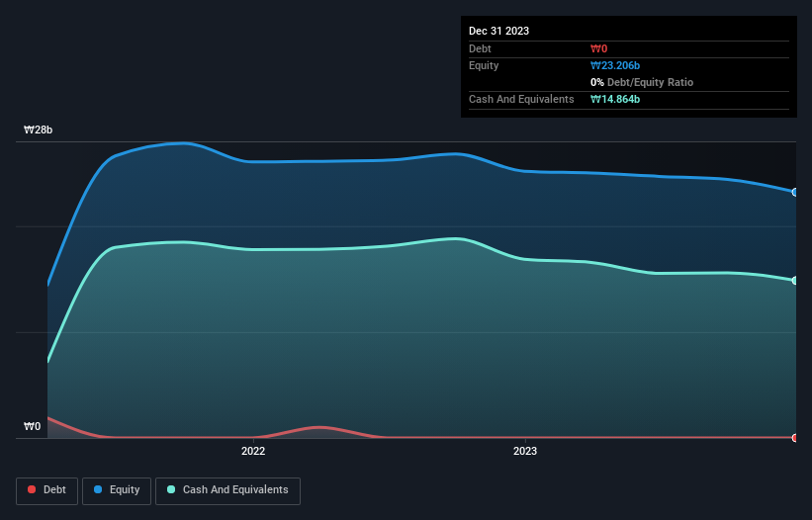The image size is (812, 520).
Task: Click the blue Equity legend dot
Action: (98, 489)
